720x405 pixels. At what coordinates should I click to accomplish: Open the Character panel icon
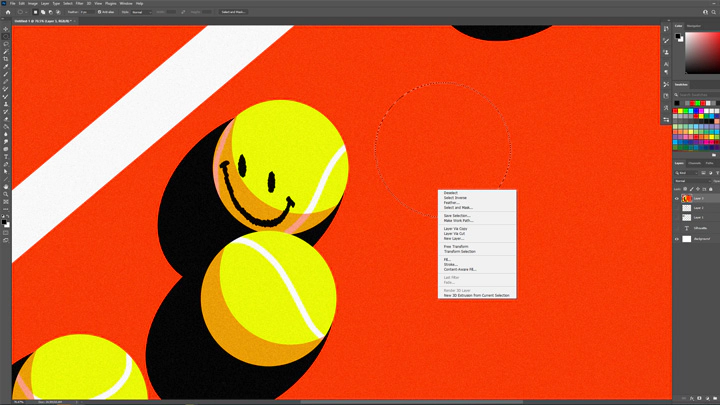click(666, 64)
